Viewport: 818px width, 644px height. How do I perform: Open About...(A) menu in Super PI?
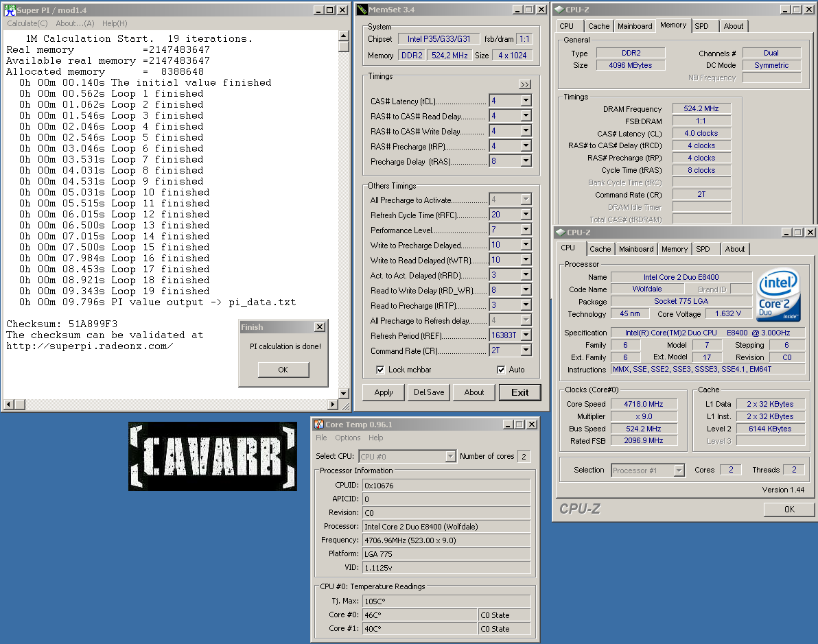pos(75,23)
